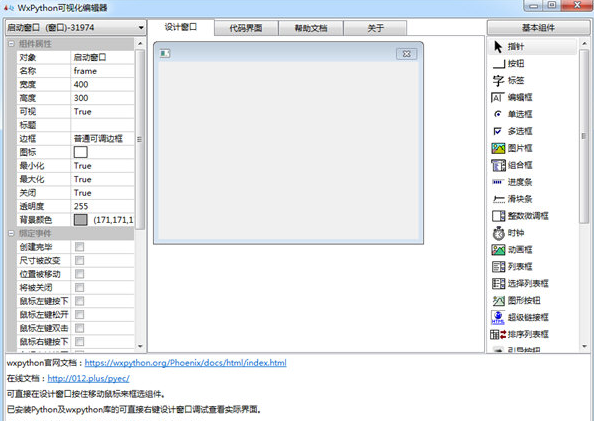Open the 关于 tab

pyautogui.click(x=375, y=28)
